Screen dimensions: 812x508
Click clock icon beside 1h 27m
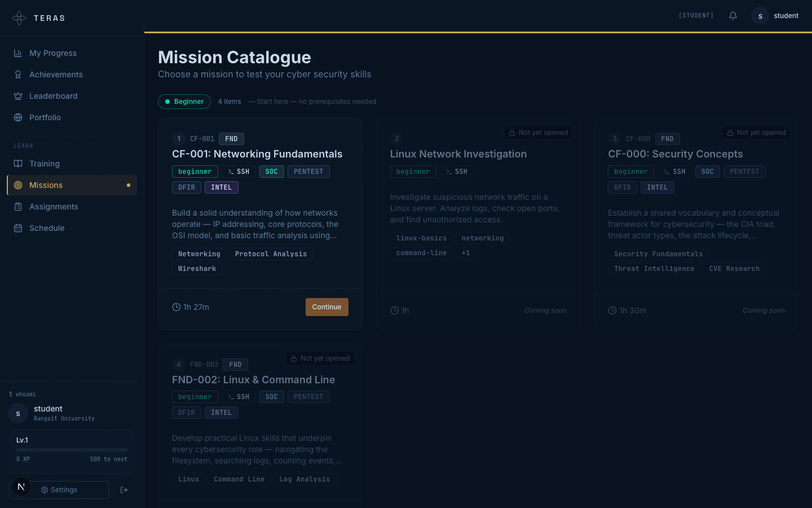(x=176, y=307)
